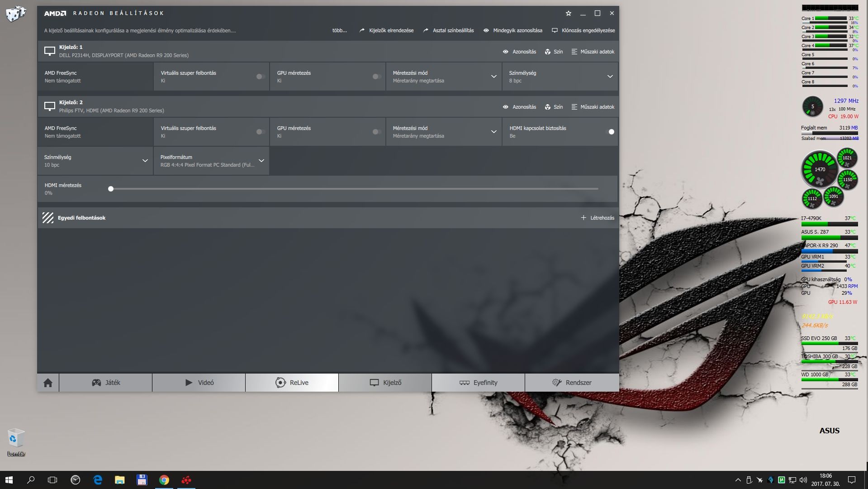Image resolution: width=868 pixels, height=489 pixels.
Task: Open the volume control in system tray
Action: click(803, 480)
